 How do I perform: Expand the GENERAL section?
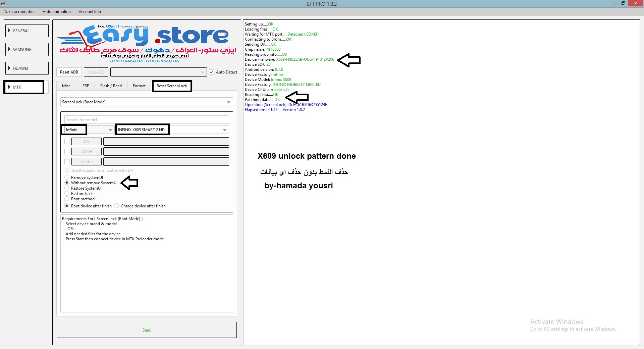point(27,31)
